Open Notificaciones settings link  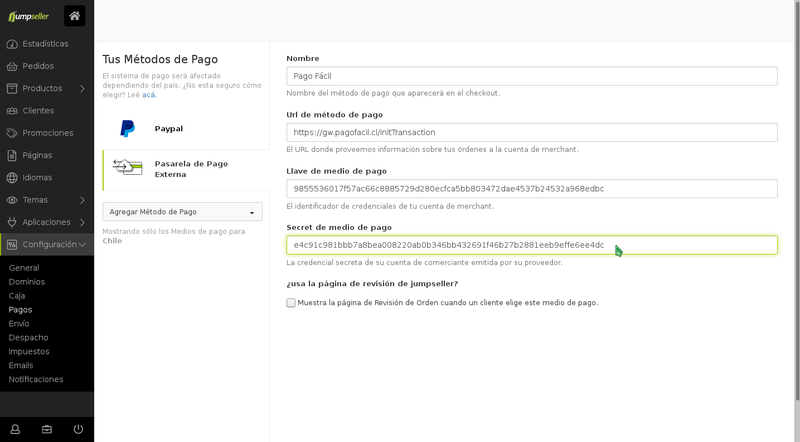coord(36,379)
